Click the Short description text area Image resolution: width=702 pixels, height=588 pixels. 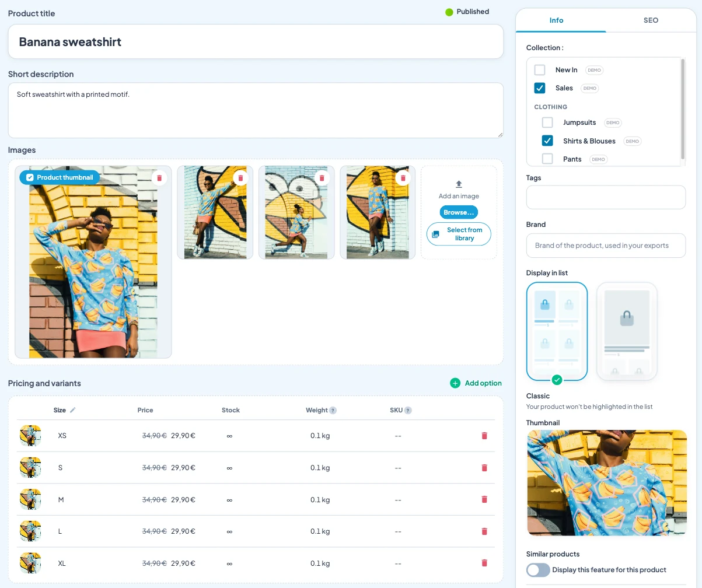(x=256, y=110)
